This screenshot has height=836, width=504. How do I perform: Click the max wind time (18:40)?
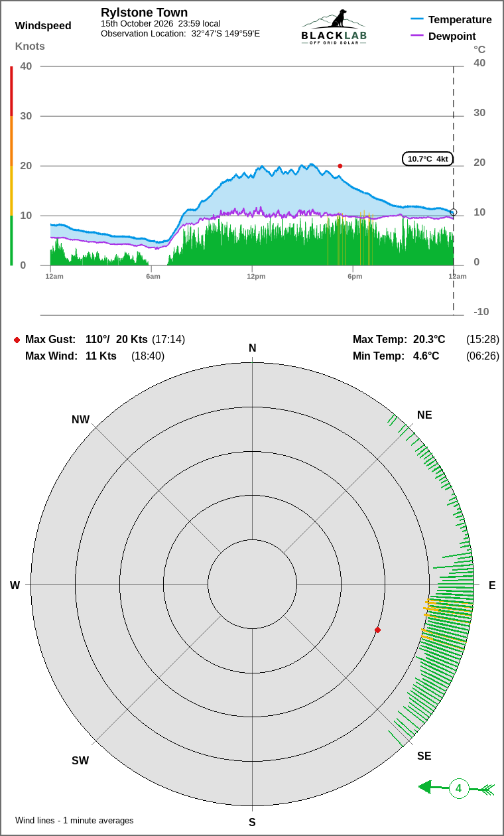click(148, 356)
